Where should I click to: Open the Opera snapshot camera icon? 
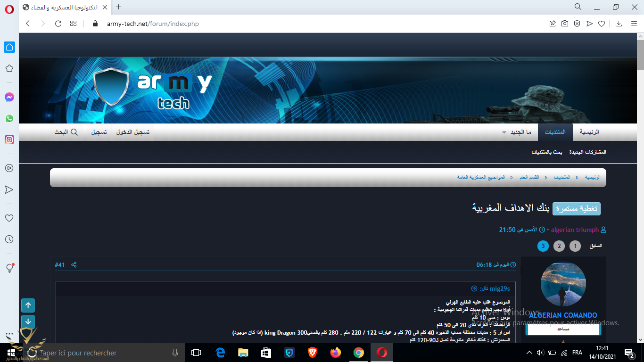click(564, 24)
